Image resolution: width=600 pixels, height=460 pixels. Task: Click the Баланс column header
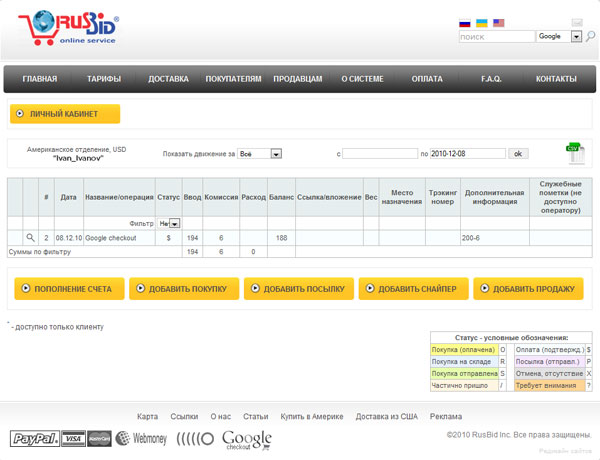281,197
